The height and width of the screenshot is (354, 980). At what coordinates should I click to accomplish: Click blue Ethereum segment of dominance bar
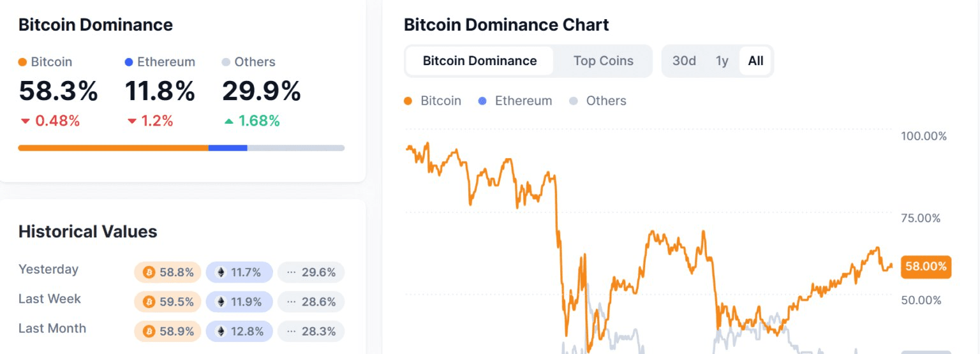[x=228, y=148]
